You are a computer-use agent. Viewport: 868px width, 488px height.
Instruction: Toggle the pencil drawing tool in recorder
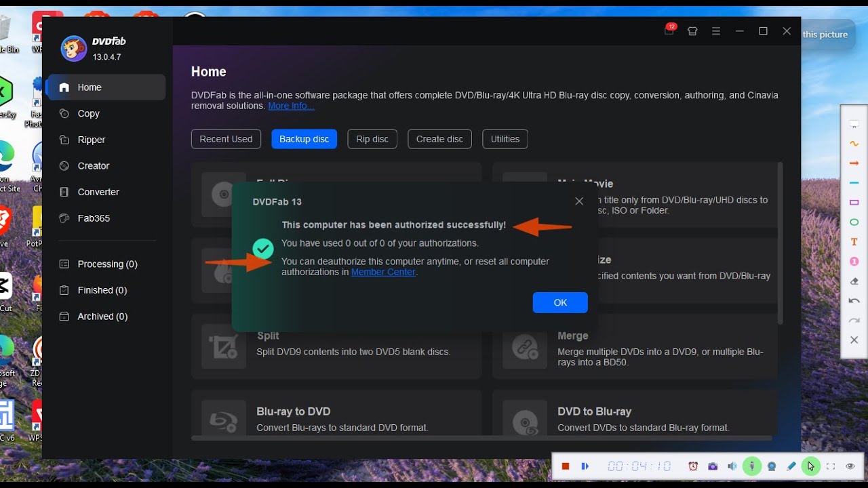coord(791,466)
